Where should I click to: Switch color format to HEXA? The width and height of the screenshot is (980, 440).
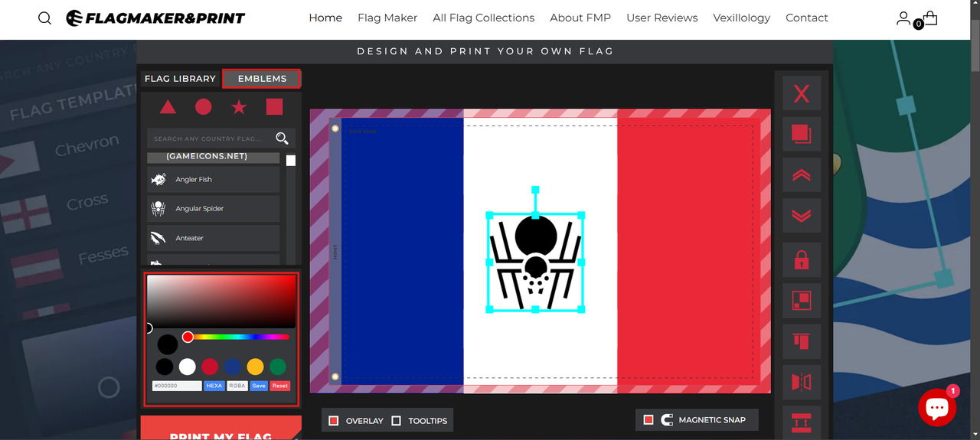tap(214, 386)
